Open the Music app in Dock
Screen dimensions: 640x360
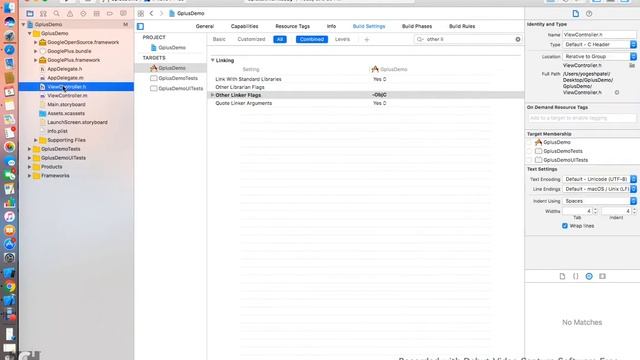[x=10, y=216]
